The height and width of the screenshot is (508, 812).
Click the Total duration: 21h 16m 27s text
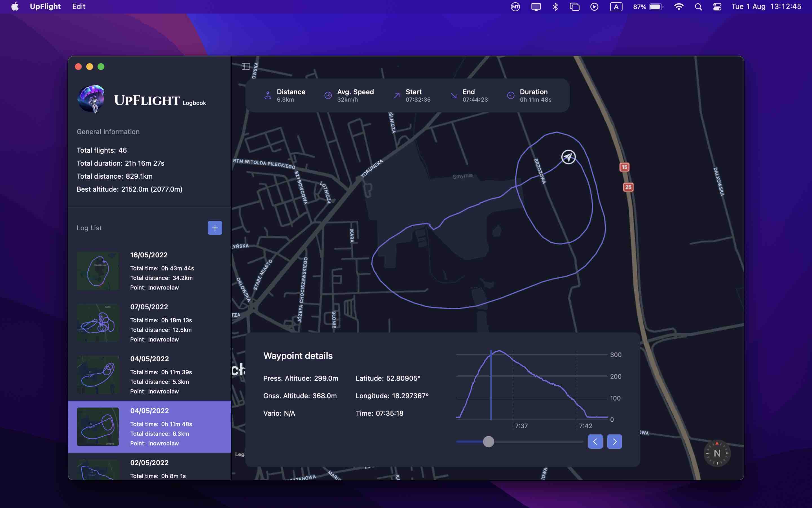120,163
